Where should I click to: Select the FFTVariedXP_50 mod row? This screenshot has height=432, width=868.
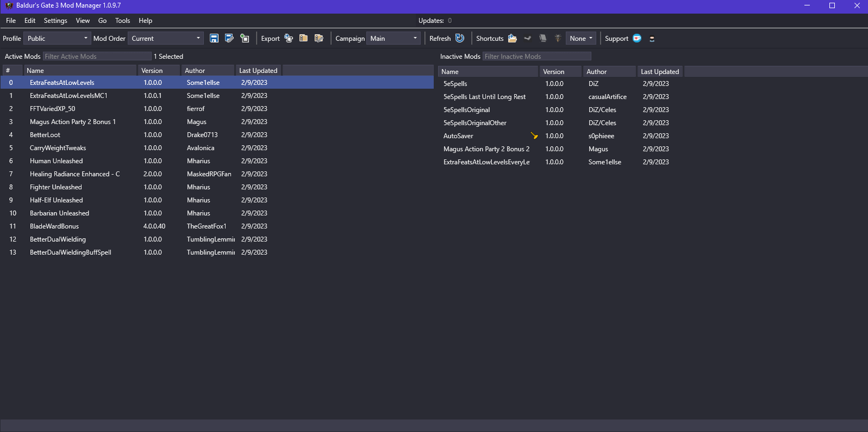pyautogui.click(x=217, y=108)
